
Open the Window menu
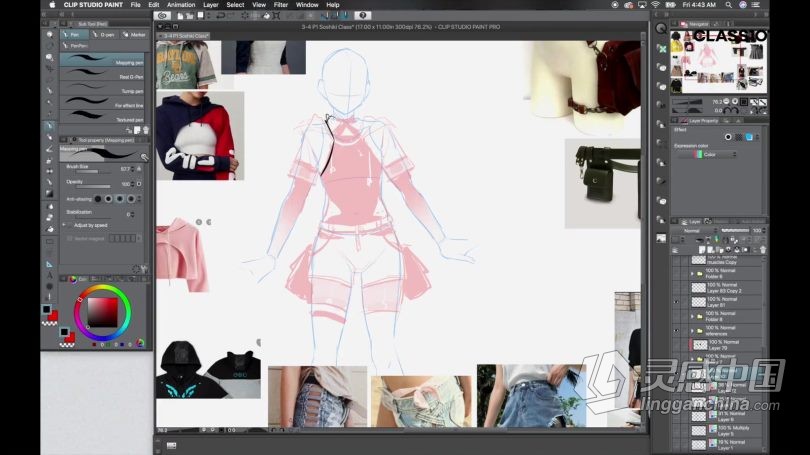tap(307, 5)
